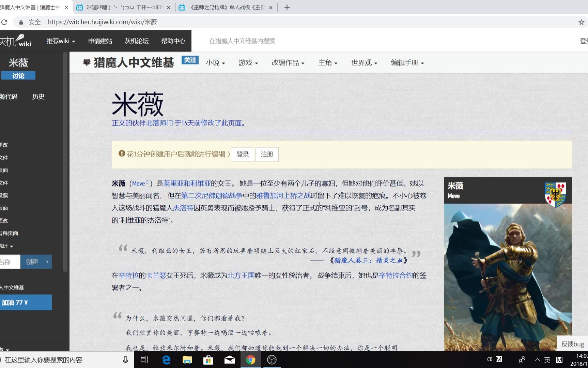This screenshot has height=368, width=588.
Task: Launch Microsoft Edge from the taskbar
Action: point(166,360)
